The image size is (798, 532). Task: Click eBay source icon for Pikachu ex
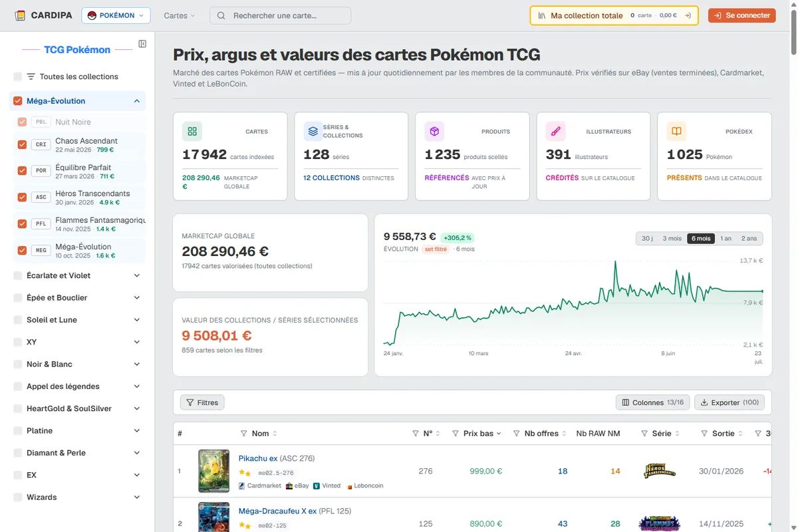(289, 486)
